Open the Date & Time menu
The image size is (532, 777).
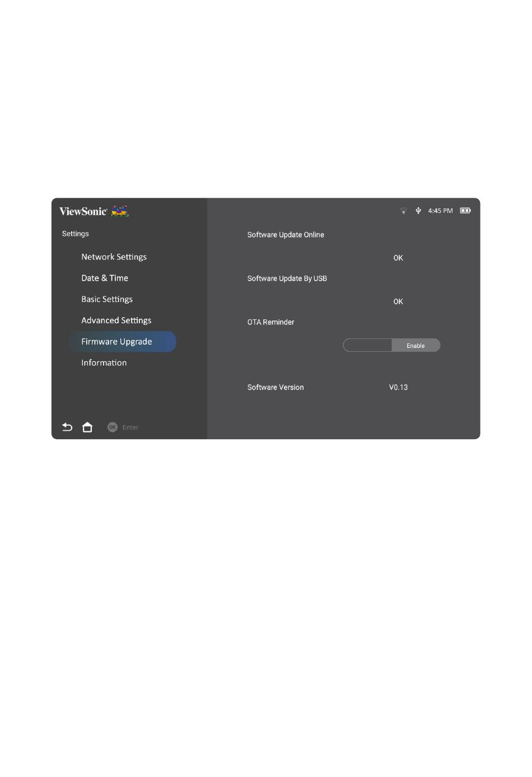105,278
